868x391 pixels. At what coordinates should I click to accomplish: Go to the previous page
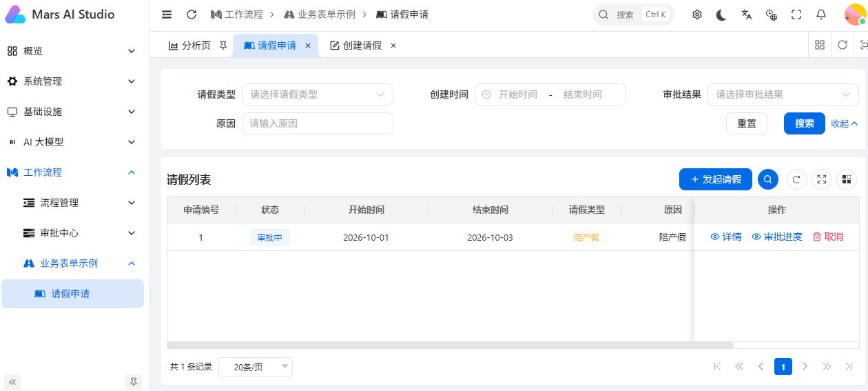(x=761, y=366)
